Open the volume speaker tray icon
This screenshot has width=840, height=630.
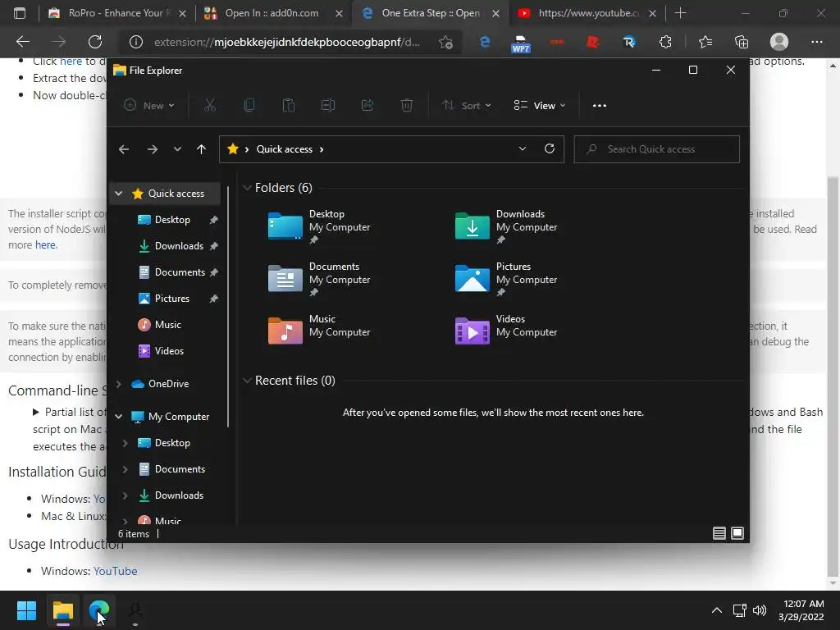pyautogui.click(x=760, y=610)
